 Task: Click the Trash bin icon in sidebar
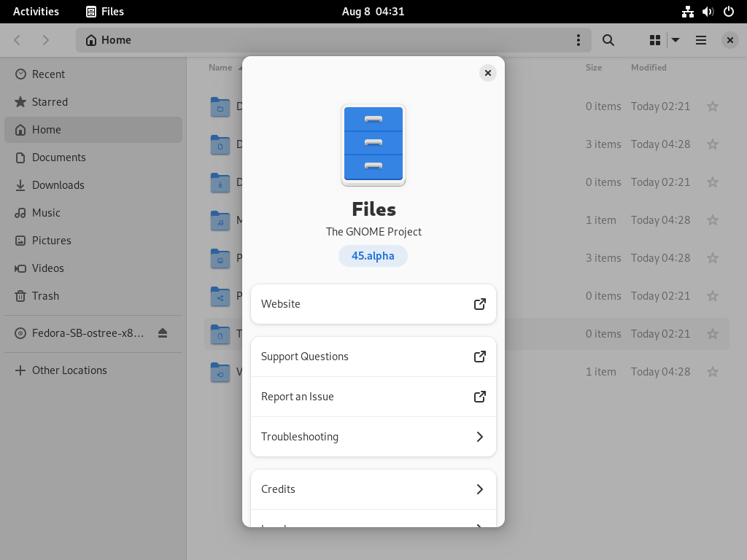[x=20, y=296]
